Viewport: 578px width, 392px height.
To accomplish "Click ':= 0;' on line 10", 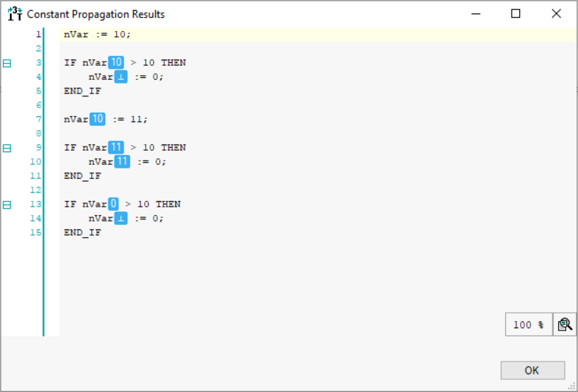I will click(151, 162).
